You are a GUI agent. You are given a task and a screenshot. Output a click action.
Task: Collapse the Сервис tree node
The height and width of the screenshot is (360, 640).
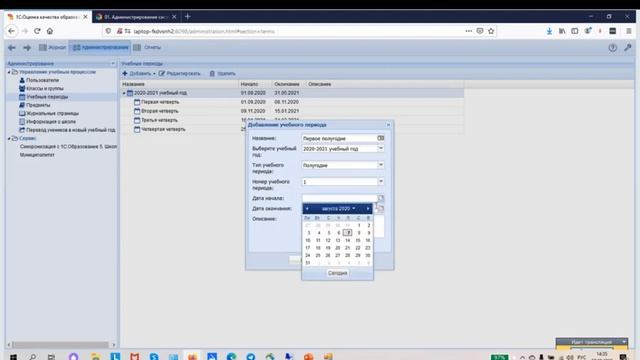9,138
